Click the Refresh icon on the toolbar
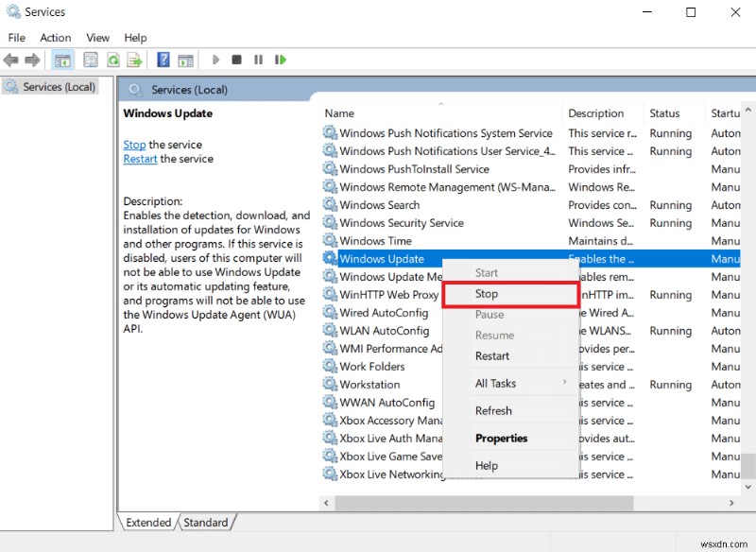The height and width of the screenshot is (552, 756). pyautogui.click(x=112, y=60)
